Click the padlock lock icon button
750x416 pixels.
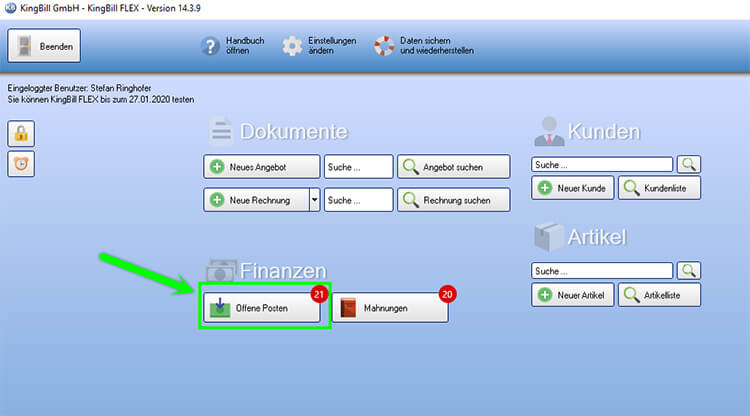pyautogui.click(x=21, y=133)
